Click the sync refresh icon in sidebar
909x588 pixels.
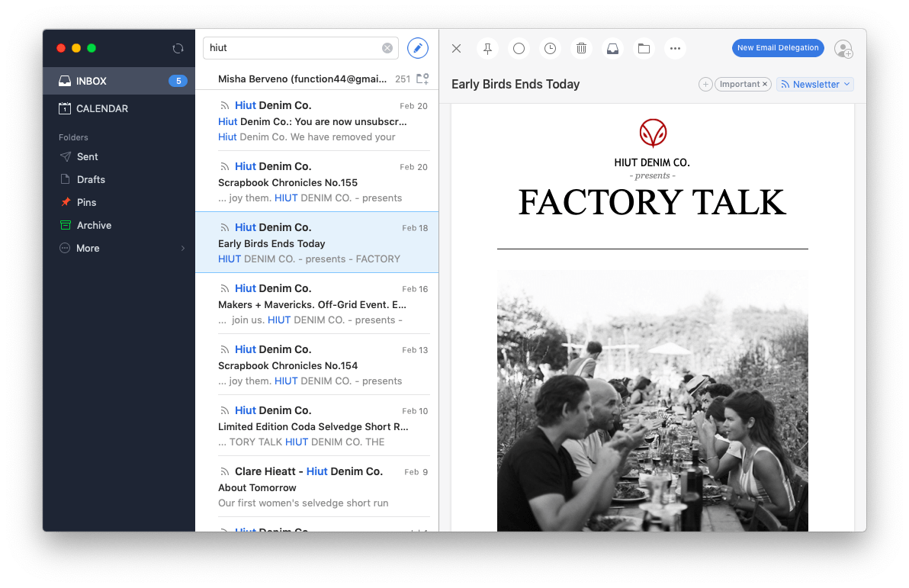coord(178,48)
